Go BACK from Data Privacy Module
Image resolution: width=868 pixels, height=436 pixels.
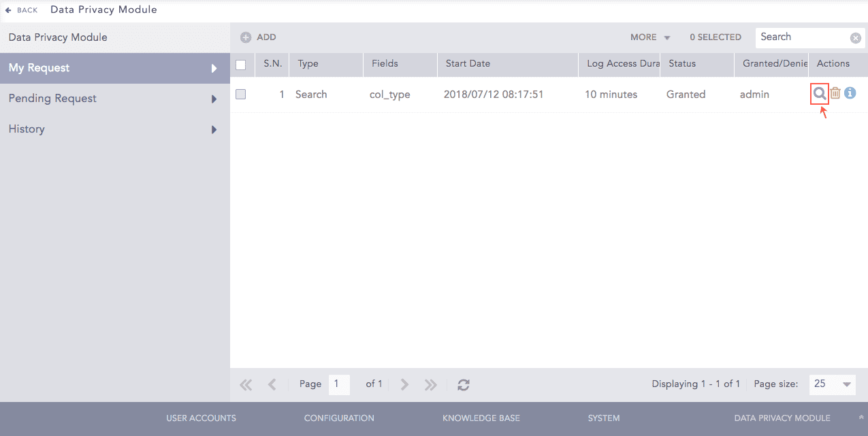pyautogui.click(x=22, y=10)
